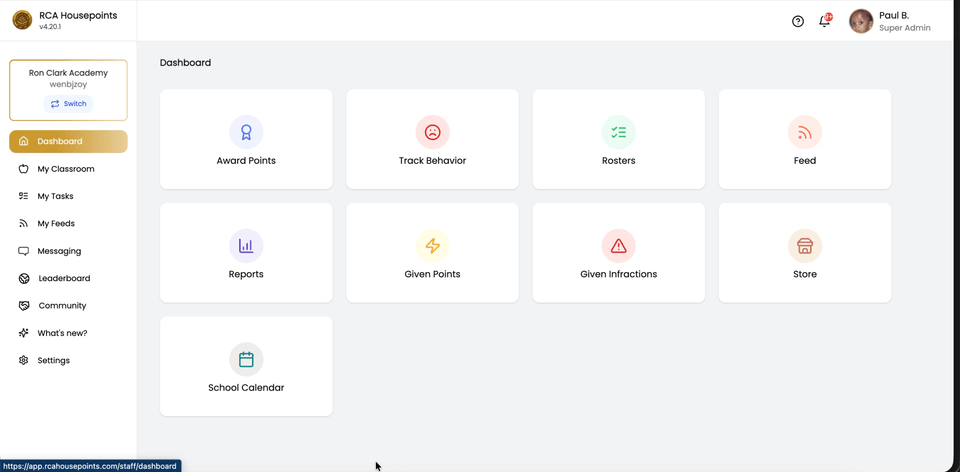Image resolution: width=960 pixels, height=472 pixels.
Task: Open the Rosters checklist icon
Action: 618,132
